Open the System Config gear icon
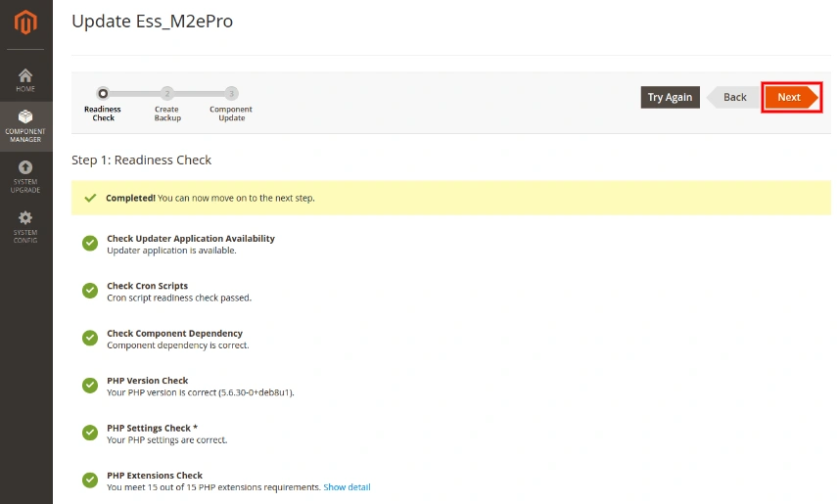 coord(25,217)
